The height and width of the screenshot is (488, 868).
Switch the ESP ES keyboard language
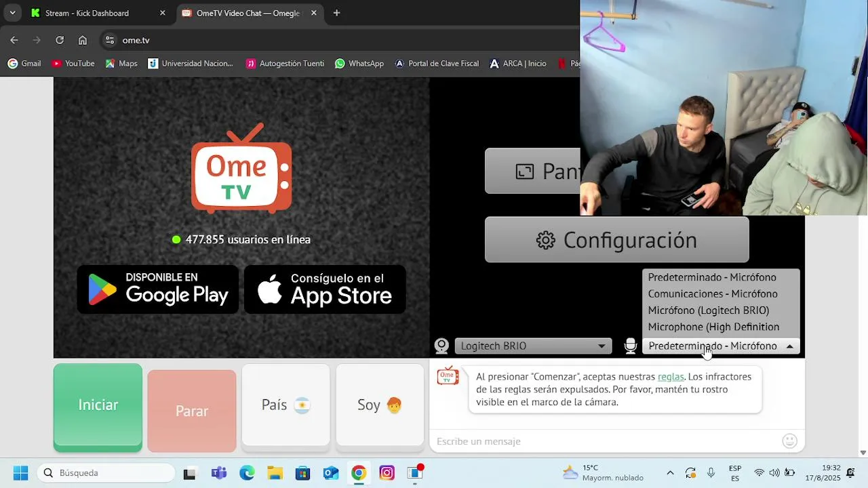(x=735, y=473)
